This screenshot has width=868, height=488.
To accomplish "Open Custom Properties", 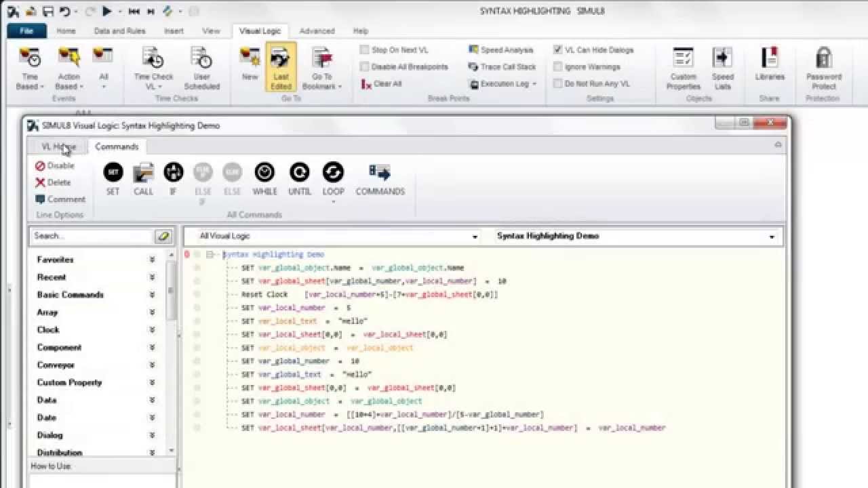I will point(683,68).
